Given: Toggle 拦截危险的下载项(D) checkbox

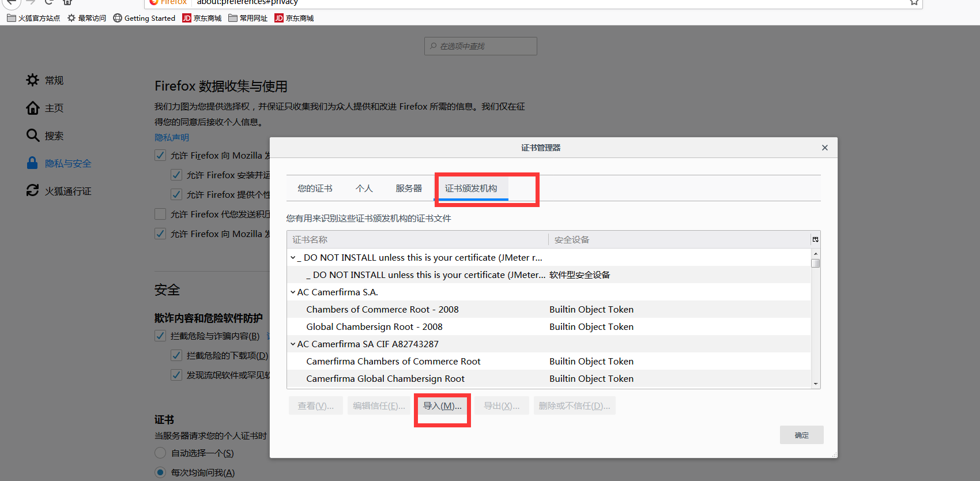Looking at the screenshot, I should tap(176, 355).
